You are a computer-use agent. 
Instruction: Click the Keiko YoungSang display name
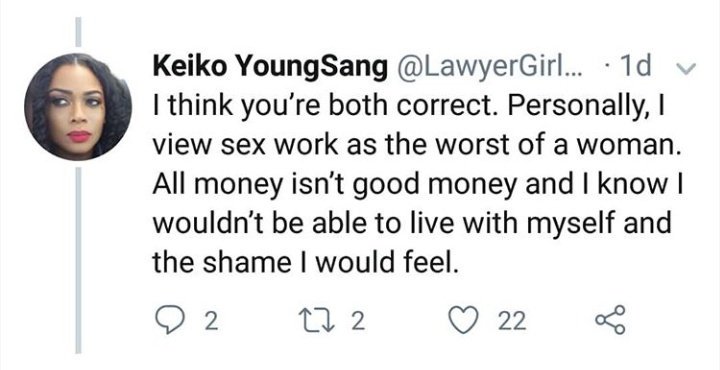click(x=270, y=67)
